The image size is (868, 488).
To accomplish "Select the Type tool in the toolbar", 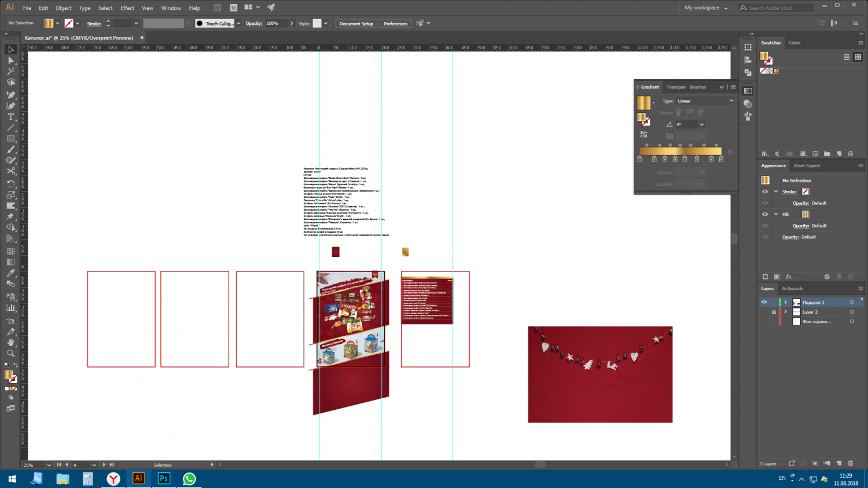I will 10,116.
